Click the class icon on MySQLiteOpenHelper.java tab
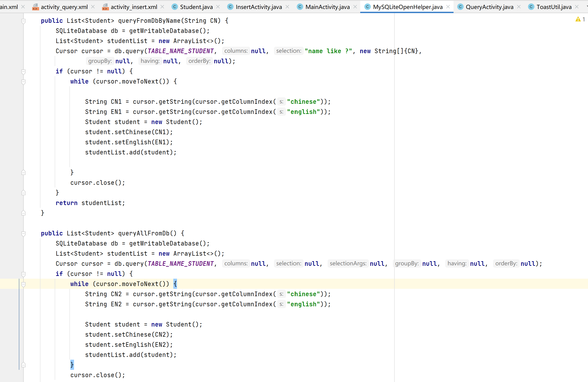 tap(368, 7)
